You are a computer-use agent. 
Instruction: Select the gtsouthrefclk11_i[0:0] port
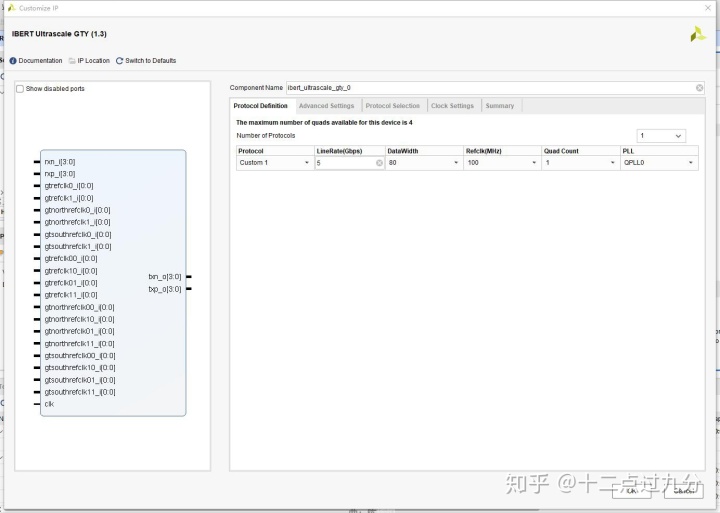[x=80, y=392]
